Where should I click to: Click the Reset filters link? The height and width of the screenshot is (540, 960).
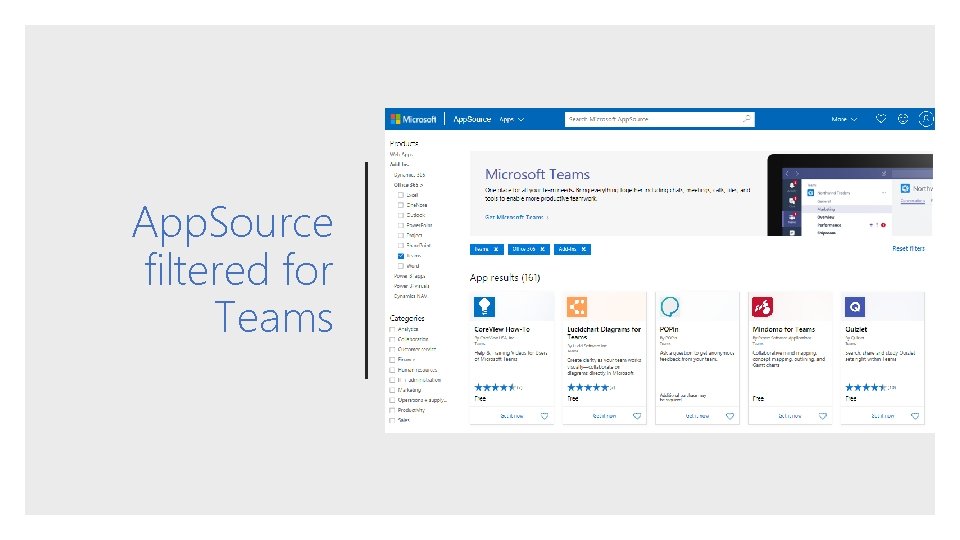[x=909, y=249]
